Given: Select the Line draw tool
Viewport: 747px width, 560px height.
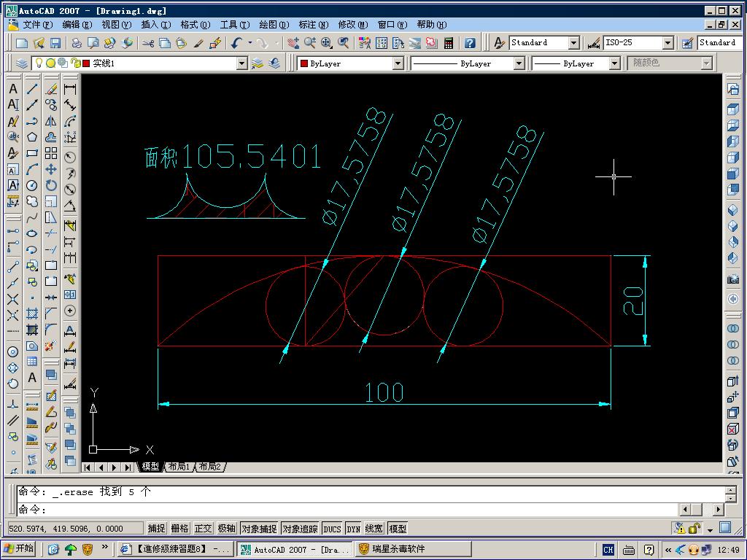Looking at the screenshot, I should 32,88.
